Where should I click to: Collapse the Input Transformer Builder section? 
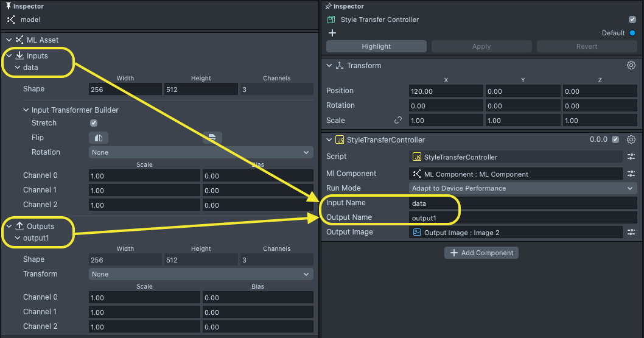click(26, 110)
